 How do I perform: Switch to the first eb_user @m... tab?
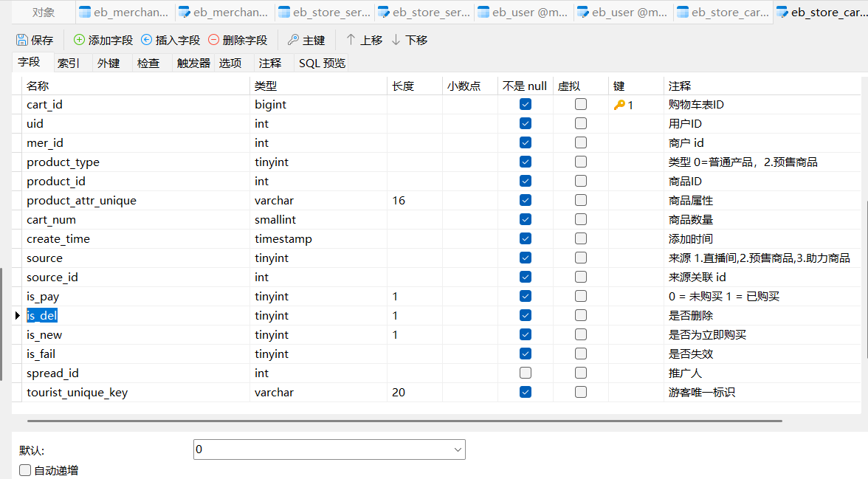pos(523,13)
